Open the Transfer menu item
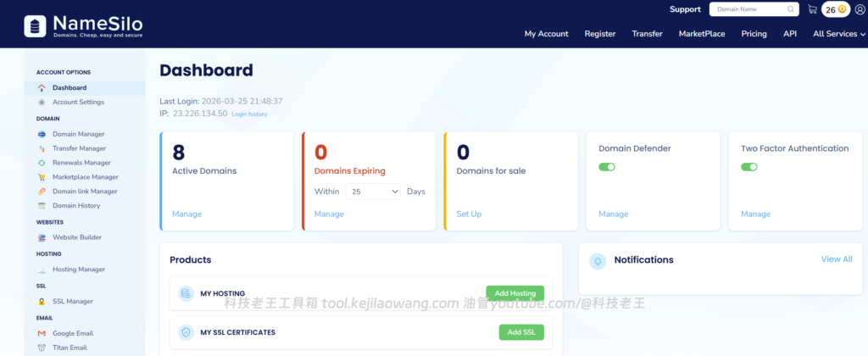Image resolution: width=868 pixels, height=356 pixels. tap(647, 34)
